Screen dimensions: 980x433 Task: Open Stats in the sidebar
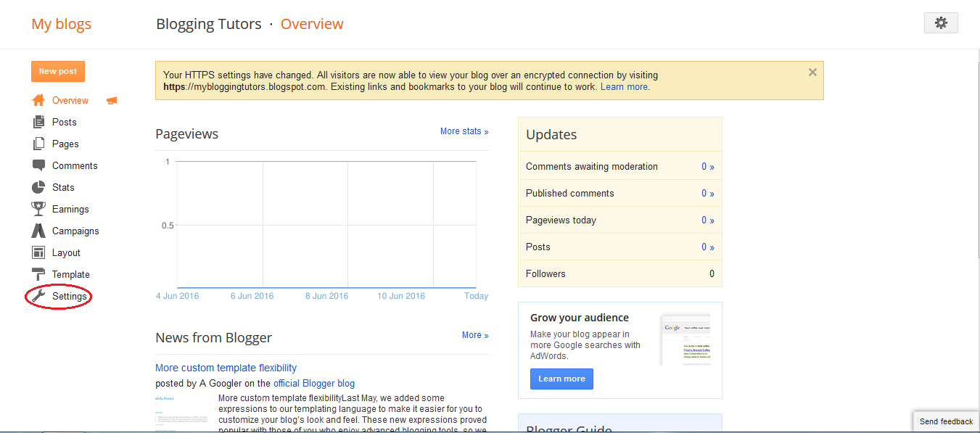(x=63, y=187)
